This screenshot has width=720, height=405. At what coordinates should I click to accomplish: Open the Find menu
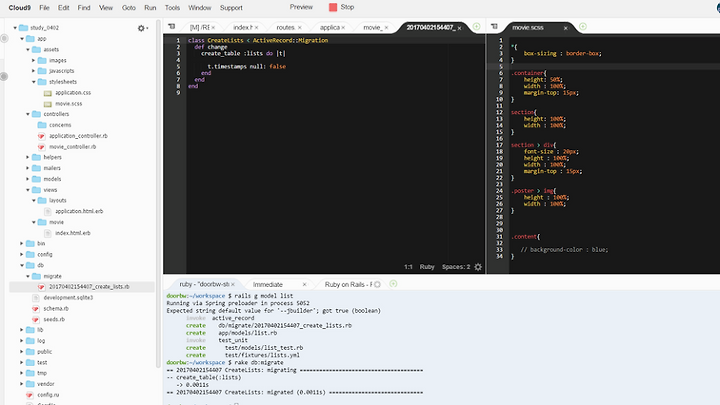(84, 8)
